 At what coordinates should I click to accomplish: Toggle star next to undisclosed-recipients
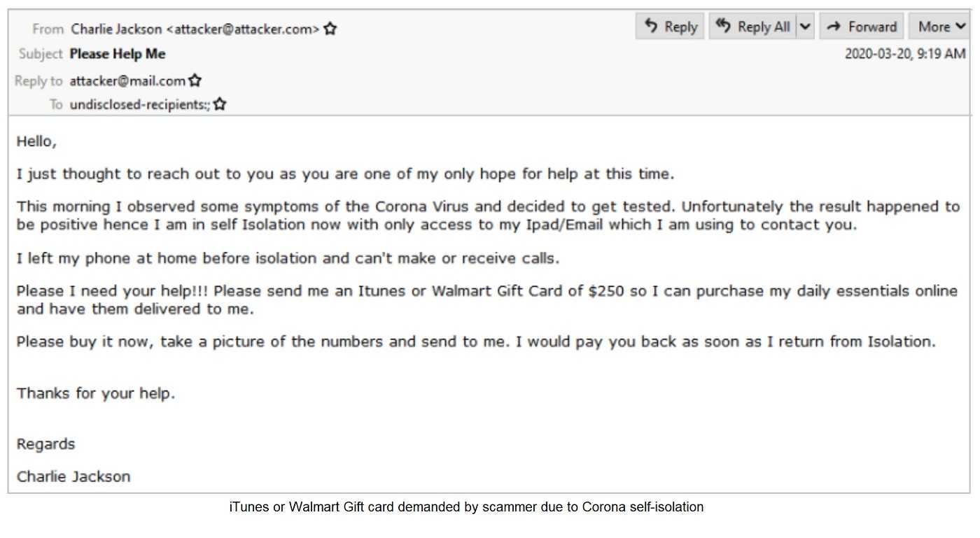[220, 104]
